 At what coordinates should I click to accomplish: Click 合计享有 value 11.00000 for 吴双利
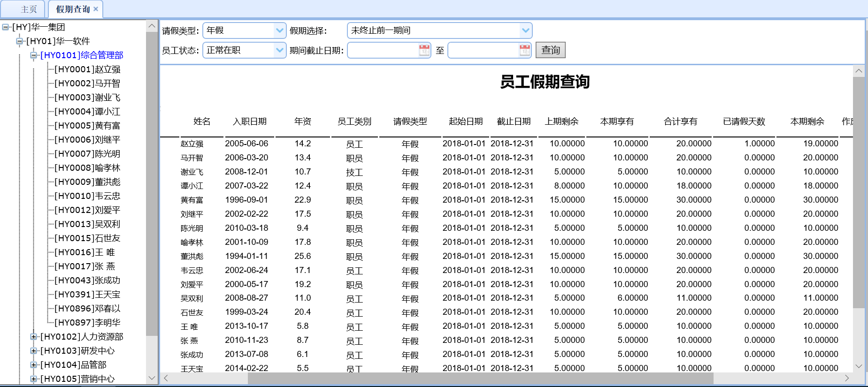(x=694, y=298)
